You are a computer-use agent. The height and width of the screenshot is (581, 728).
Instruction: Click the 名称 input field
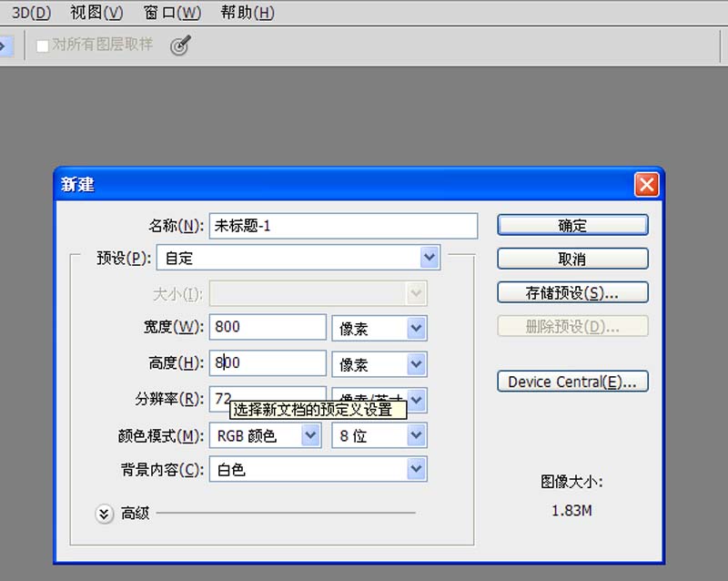click(343, 226)
